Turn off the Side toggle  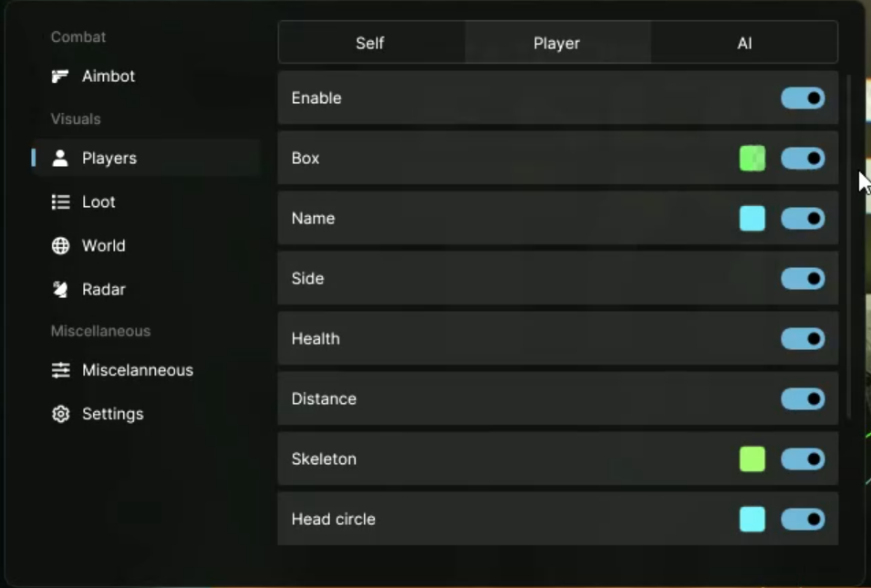pyautogui.click(x=803, y=279)
